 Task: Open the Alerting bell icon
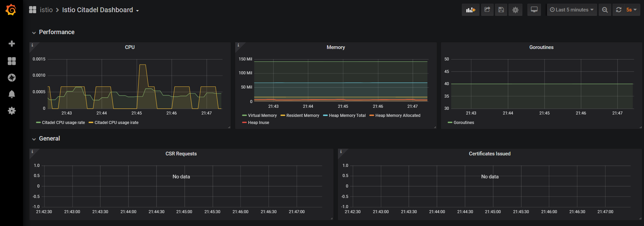click(11, 94)
